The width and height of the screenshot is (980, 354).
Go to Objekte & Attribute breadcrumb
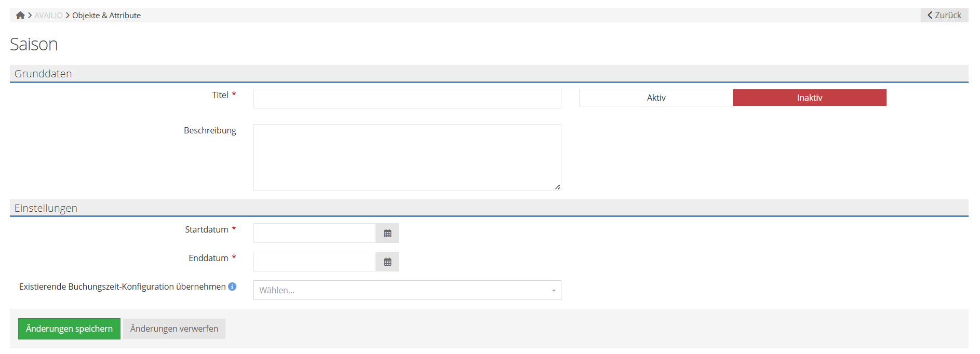pyautogui.click(x=106, y=16)
